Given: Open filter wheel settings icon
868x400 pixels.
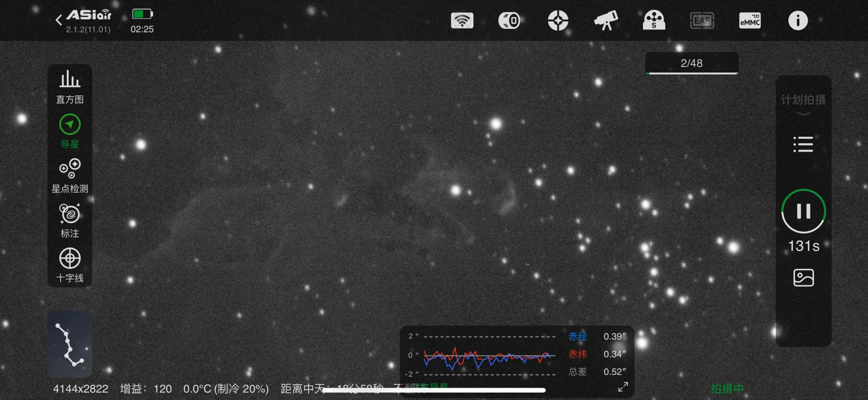Looking at the screenshot, I should point(654,20).
